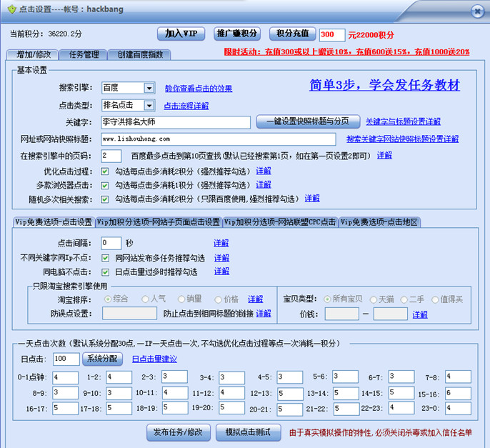
Task: Open the 创建百度指数 tab
Action: coord(140,54)
